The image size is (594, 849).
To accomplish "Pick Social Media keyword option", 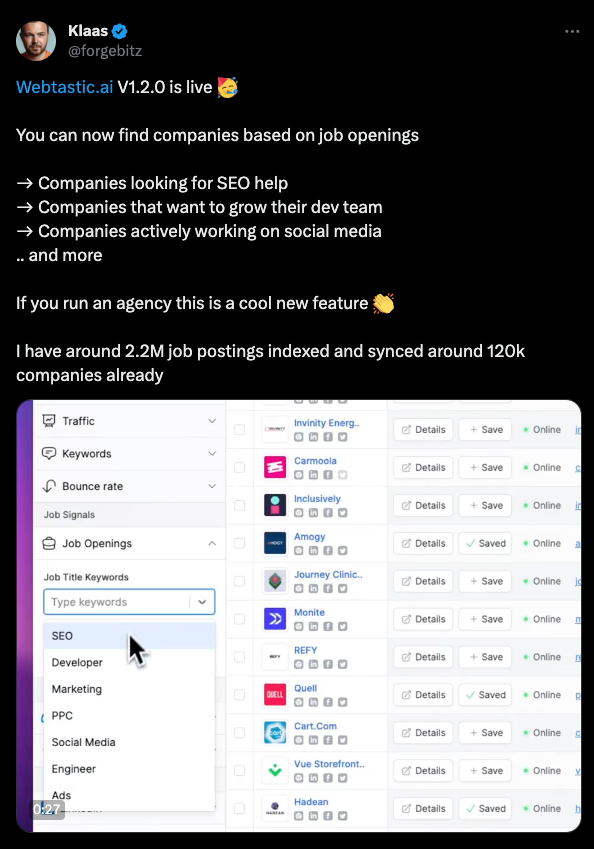I will tap(129, 742).
